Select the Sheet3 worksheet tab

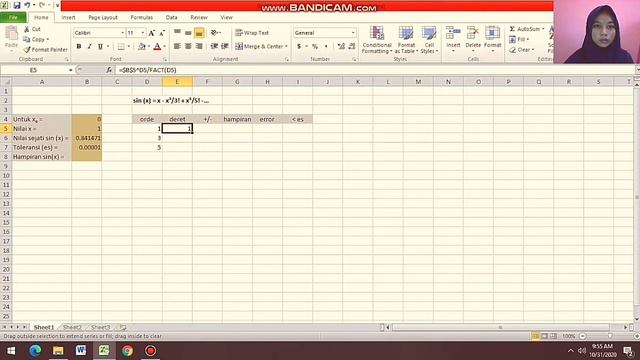(x=100, y=327)
